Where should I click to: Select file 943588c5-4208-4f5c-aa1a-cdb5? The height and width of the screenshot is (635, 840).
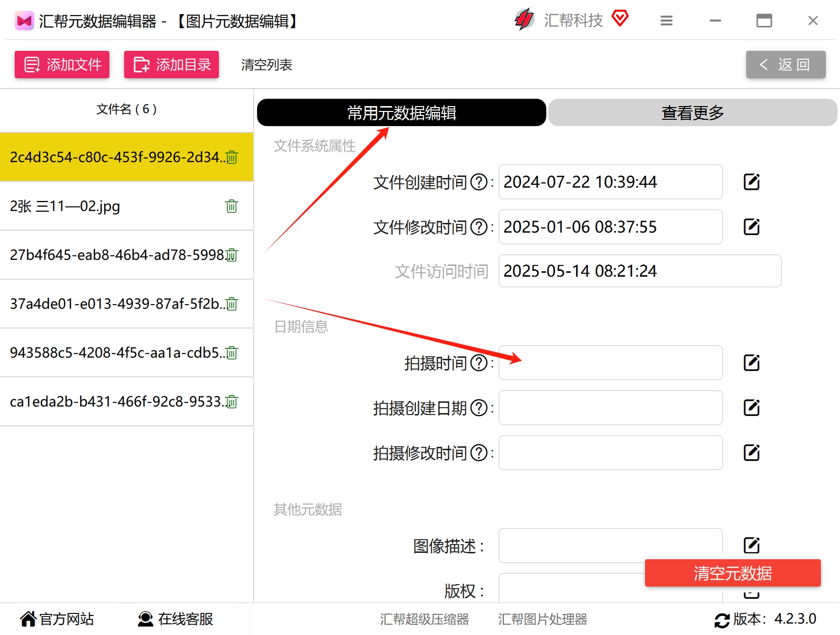(x=127, y=353)
